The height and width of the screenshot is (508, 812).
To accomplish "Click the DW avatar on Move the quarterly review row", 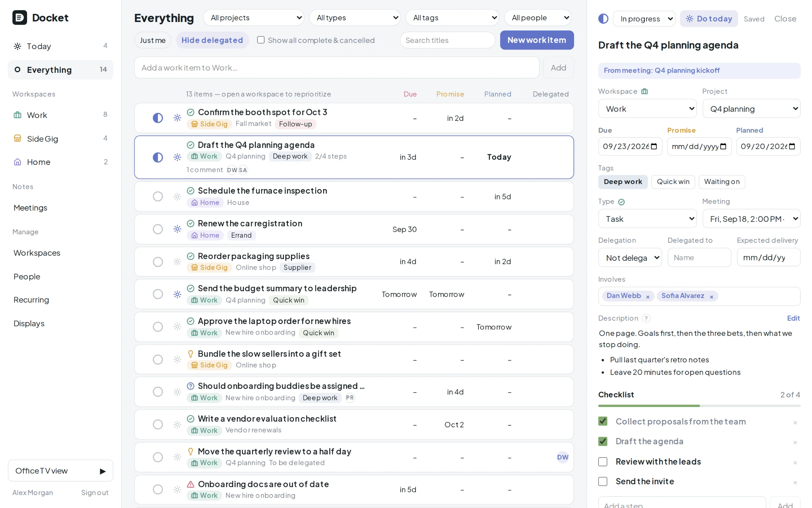I will point(563,457).
